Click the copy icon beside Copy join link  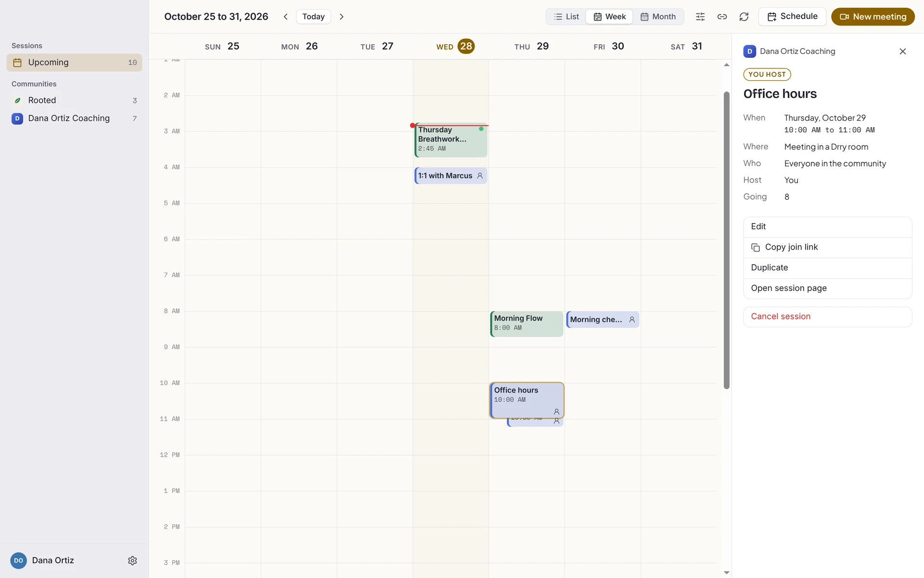coord(756,247)
